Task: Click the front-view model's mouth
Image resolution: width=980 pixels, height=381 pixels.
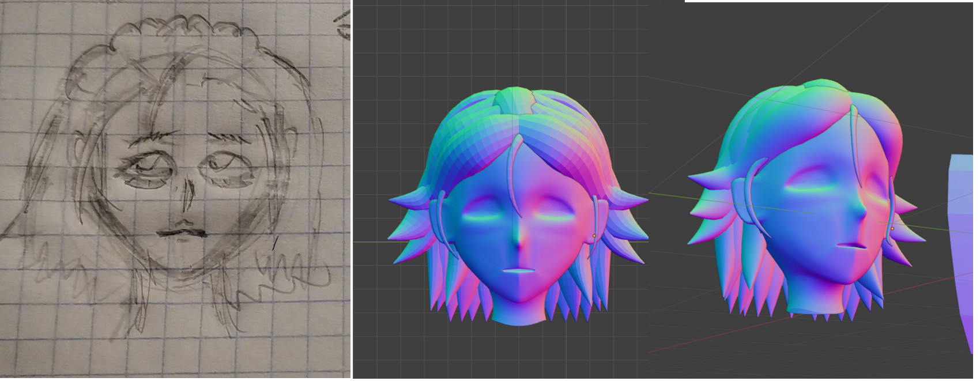Action: (x=519, y=271)
